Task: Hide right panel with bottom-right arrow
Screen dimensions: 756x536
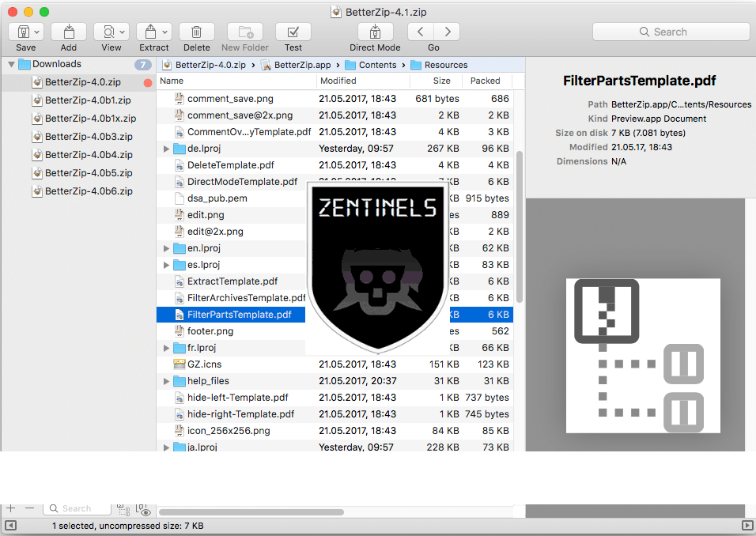Action: pos(747,526)
